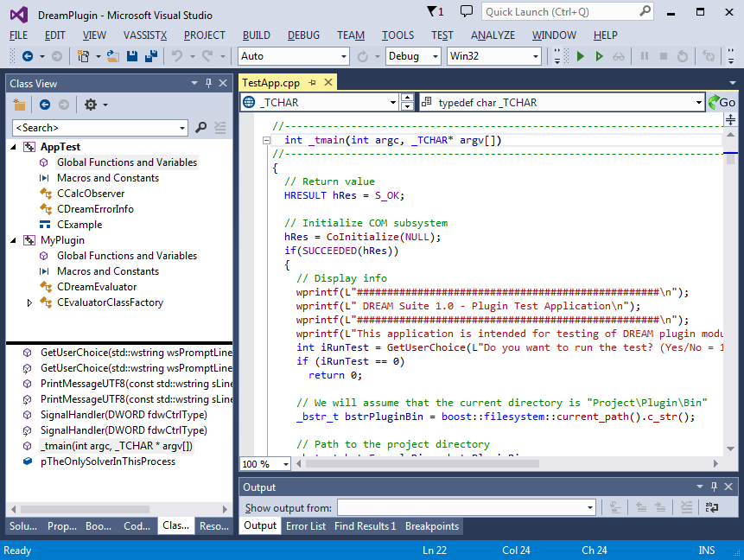Select CExample in Class View
Screen dimensions: 744x560
click(x=79, y=225)
